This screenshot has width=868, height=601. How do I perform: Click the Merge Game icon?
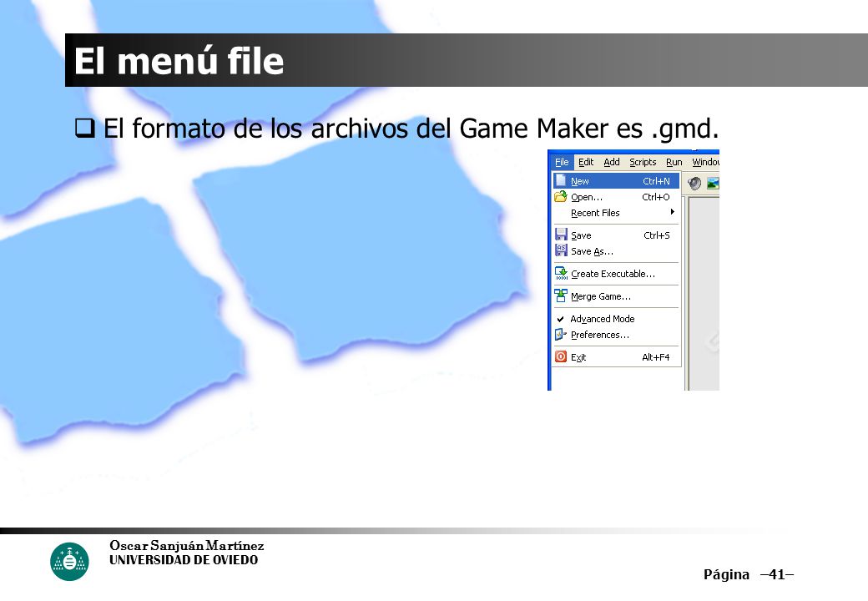[561, 295]
